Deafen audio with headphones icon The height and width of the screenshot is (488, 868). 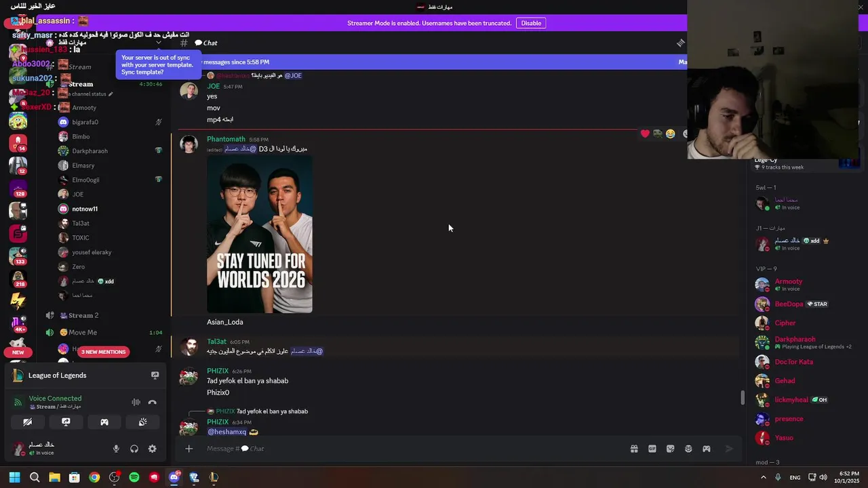pos(134,449)
